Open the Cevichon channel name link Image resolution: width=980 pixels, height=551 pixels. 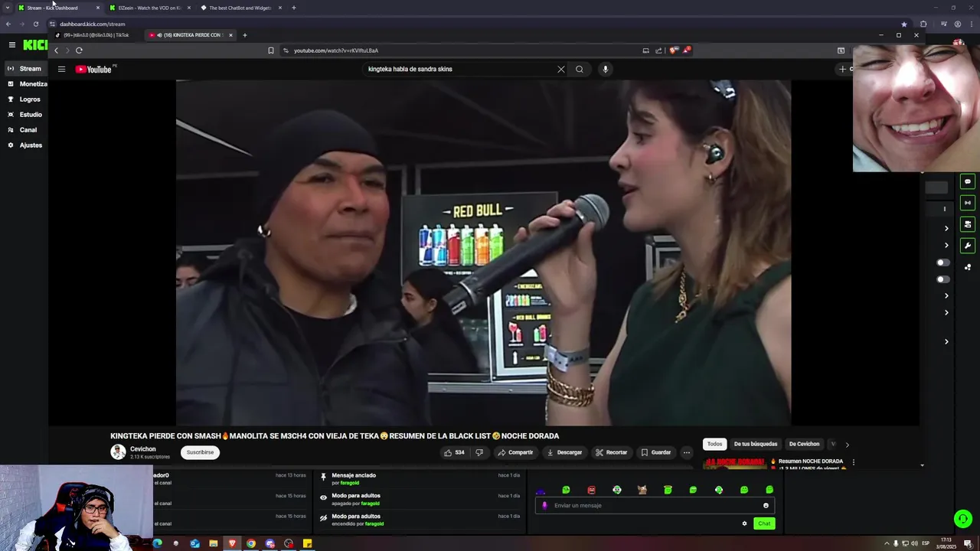(143, 449)
